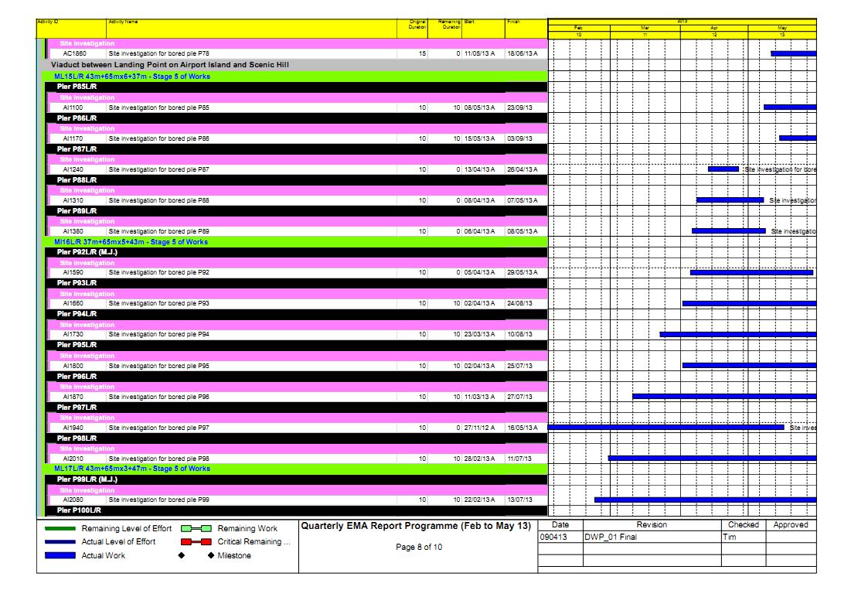Screen dimensions: 868x614
Task: Click activity ID AI1170
Action: pyautogui.click(x=73, y=139)
